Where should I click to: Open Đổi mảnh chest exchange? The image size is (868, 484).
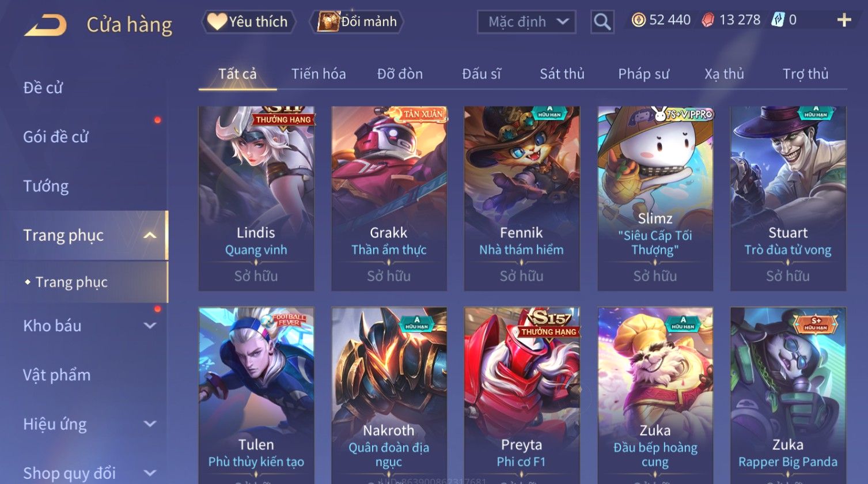tap(357, 22)
